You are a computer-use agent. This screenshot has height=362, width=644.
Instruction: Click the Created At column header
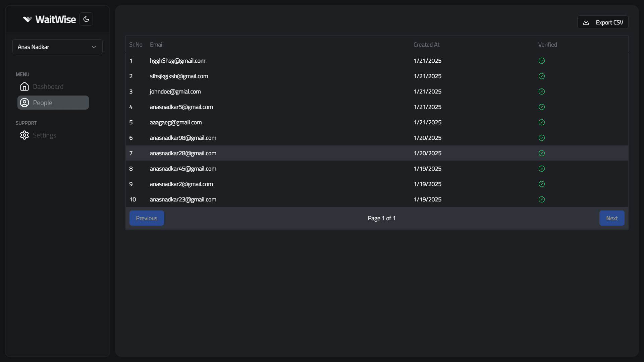[x=426, y=45]
